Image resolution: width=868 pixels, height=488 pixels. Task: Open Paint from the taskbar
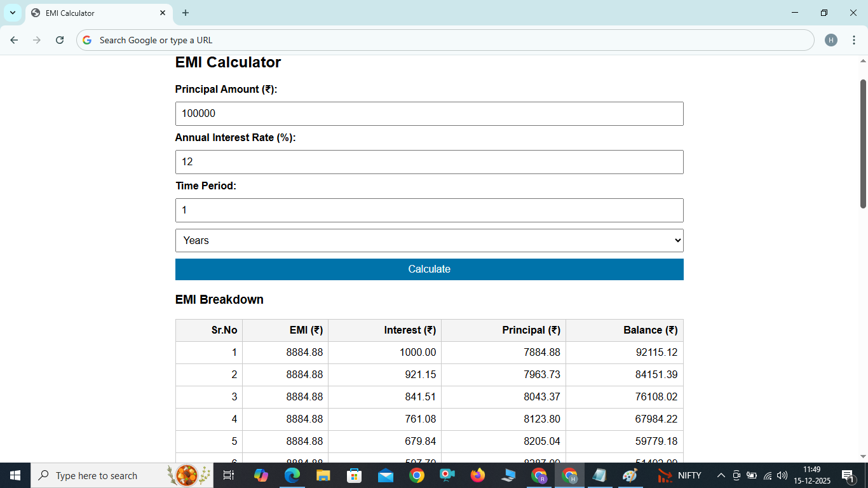[x=630, y=475]
